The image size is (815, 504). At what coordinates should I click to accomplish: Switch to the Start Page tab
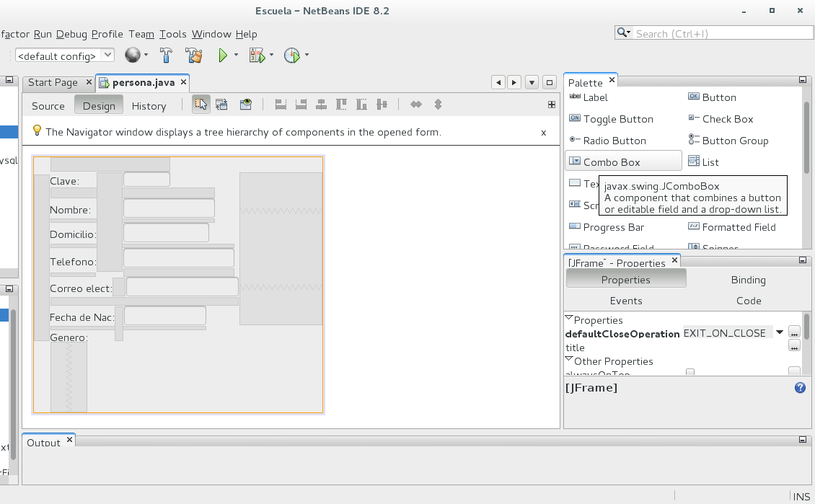53,82
